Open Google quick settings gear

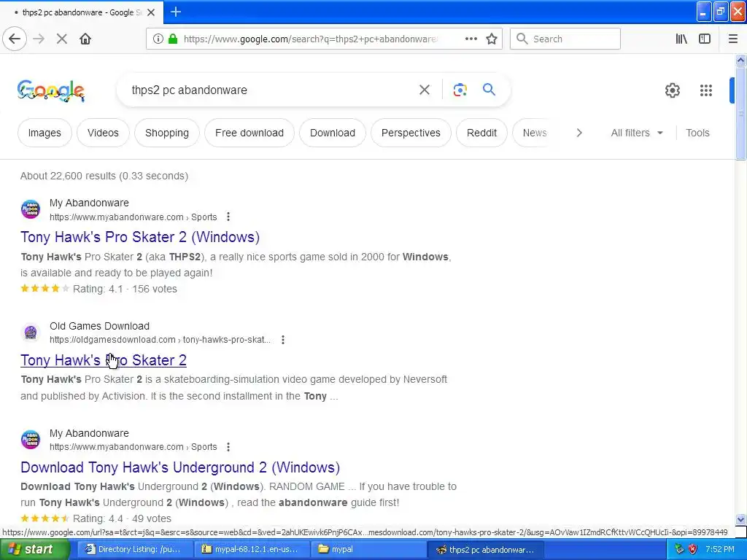(x=672, y=90)
